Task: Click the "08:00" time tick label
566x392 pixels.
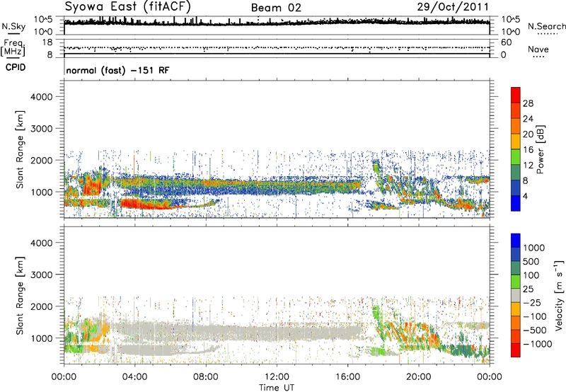Action: click(206, 376)
